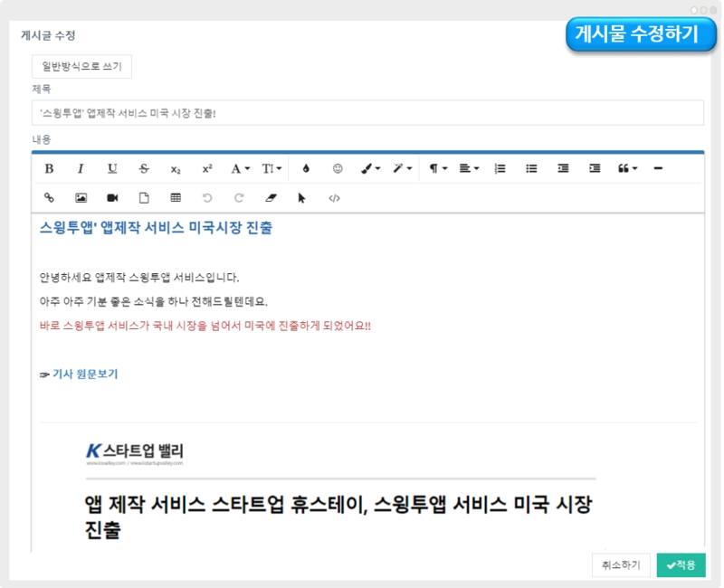This screenshot has height=588, width=724.
Task: Open the inline style brush dropdown
Action: (370, 168)
